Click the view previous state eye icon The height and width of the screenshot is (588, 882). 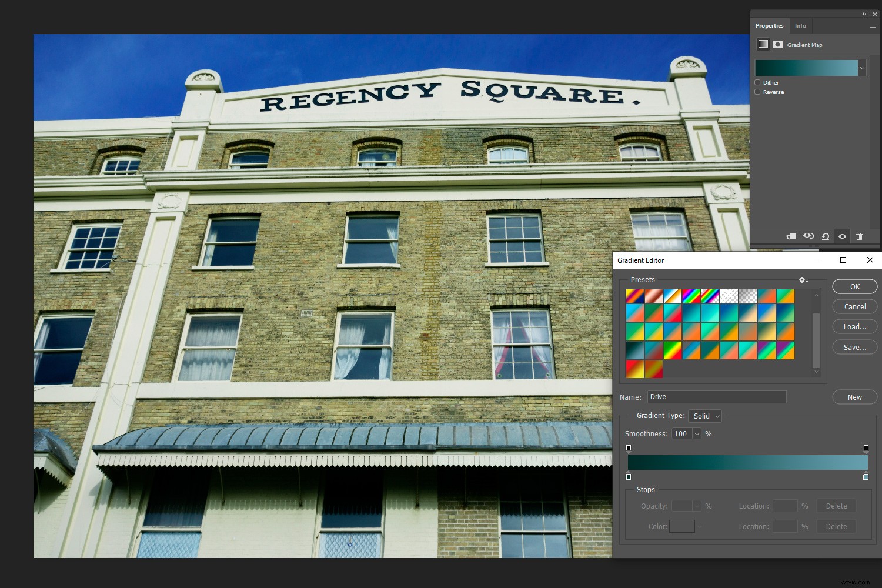coord(808,236)
